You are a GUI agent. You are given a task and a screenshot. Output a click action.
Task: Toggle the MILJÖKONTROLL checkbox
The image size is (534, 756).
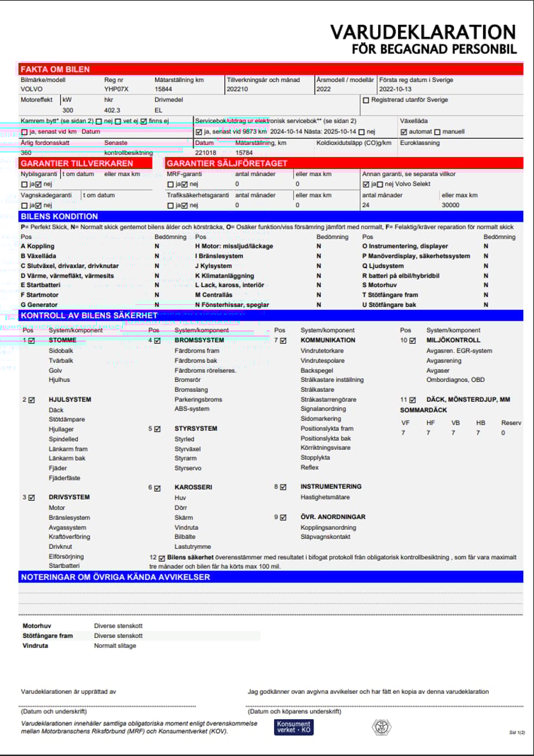(x=413, y=341)
